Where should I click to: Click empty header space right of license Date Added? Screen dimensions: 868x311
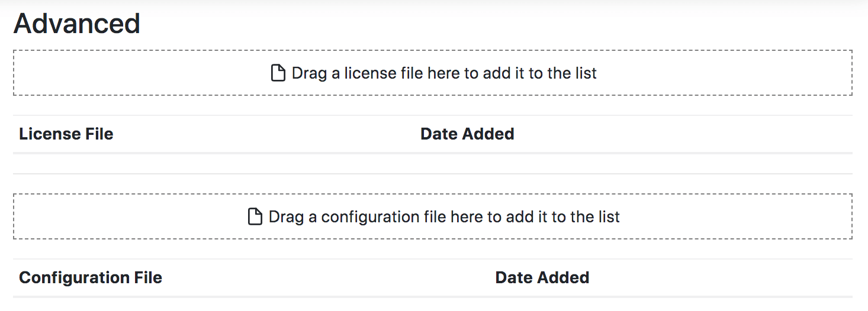681,134
